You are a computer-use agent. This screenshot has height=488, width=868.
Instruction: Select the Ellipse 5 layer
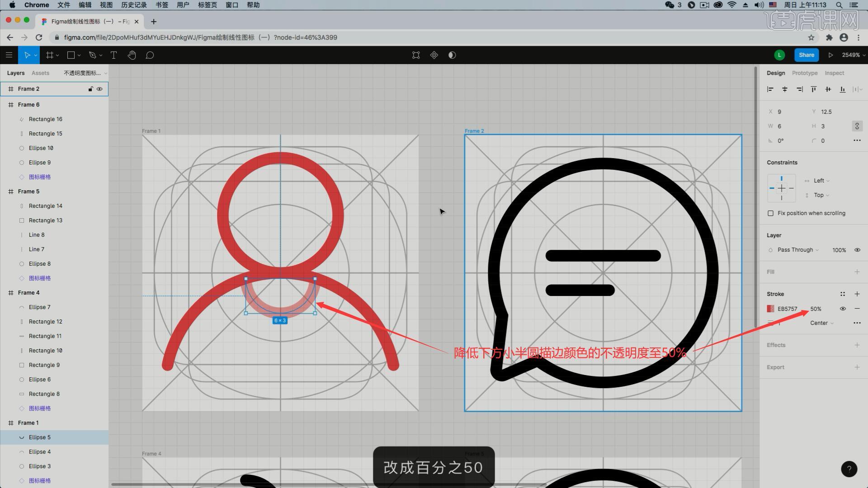(54, 437)
